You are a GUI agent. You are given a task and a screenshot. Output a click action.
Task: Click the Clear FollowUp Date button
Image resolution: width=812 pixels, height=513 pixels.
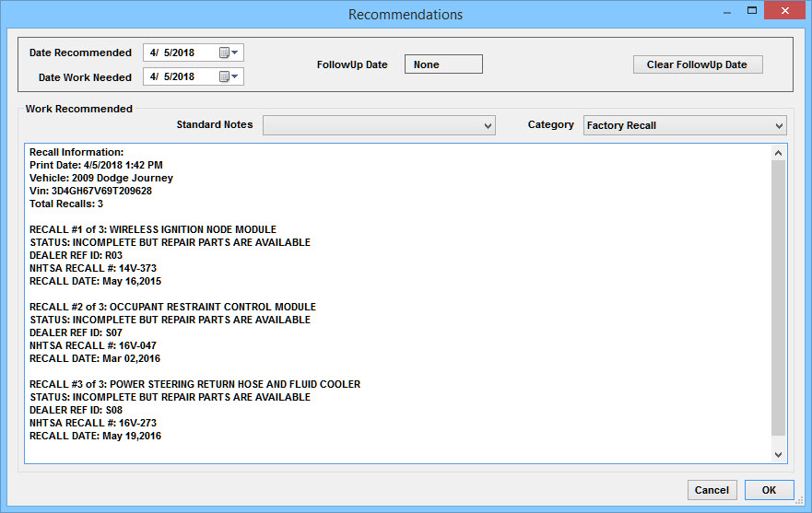[698, 64]
